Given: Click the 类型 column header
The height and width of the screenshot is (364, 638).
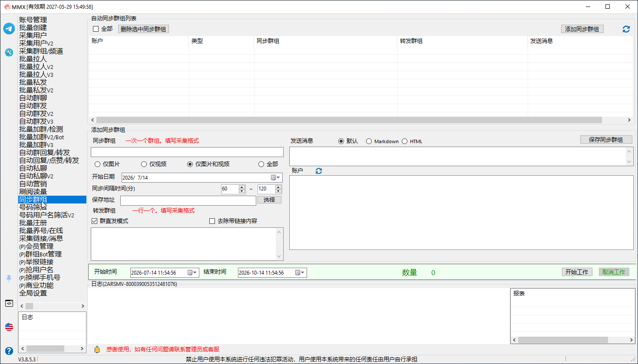Looking at the screenshot, I should click(221, 41).
